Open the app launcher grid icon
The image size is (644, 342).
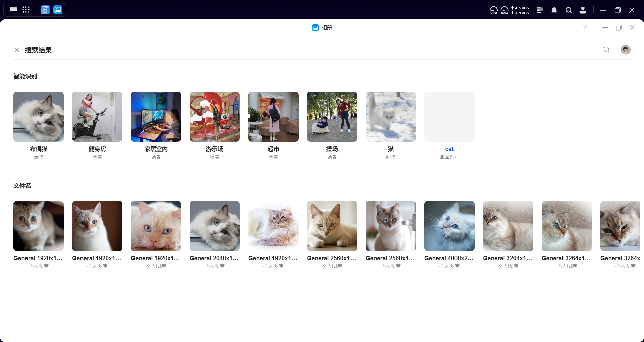tap(26, 10)
